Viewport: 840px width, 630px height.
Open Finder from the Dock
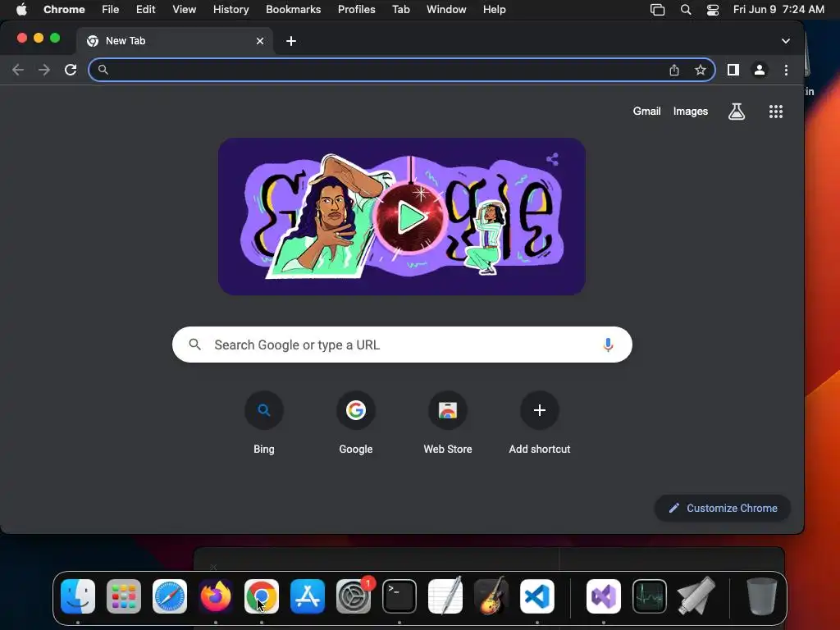click(78, 596)
